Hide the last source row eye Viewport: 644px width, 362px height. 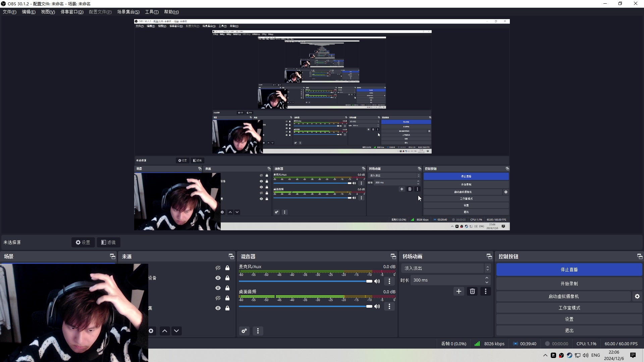[x=218, y=308]
